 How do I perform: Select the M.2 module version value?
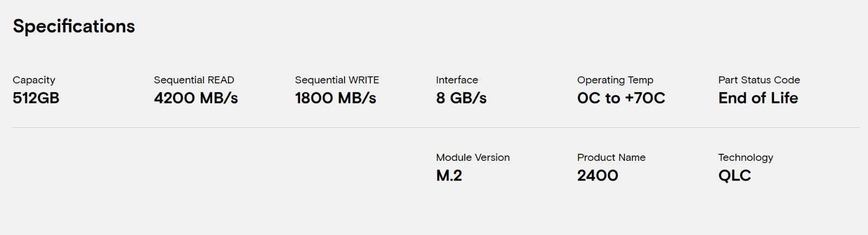449,175
